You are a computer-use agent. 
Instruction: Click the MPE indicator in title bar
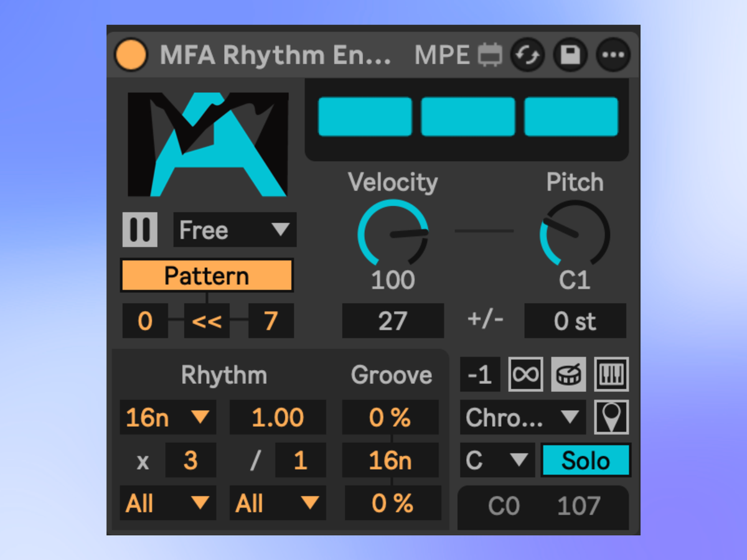442,55
